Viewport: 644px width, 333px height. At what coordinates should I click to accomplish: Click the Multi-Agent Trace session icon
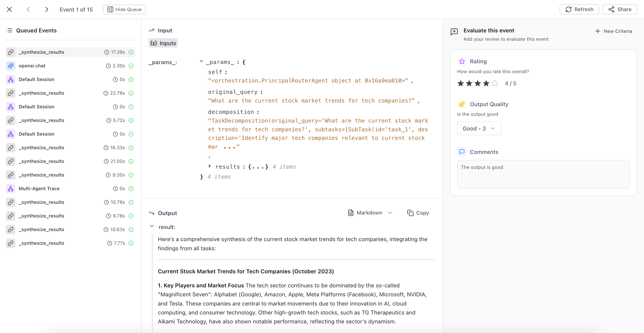[x=10, y=189]
